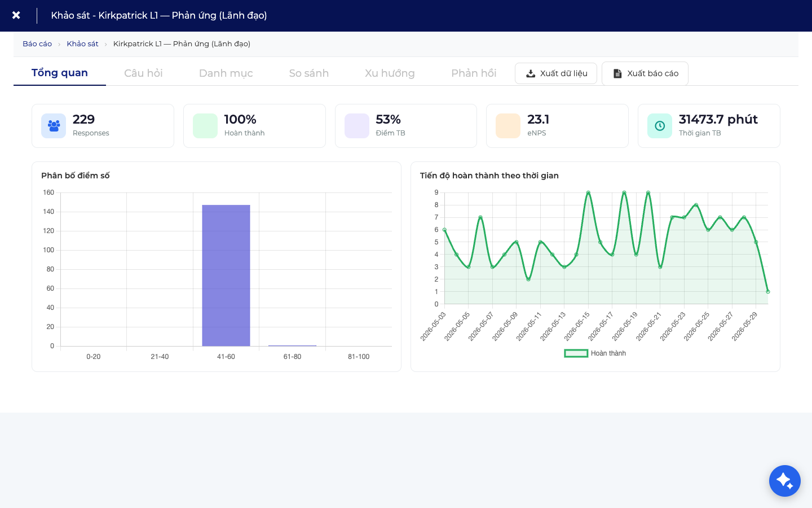Switch to the Câu hỏi tab

(x=143, y=73)
